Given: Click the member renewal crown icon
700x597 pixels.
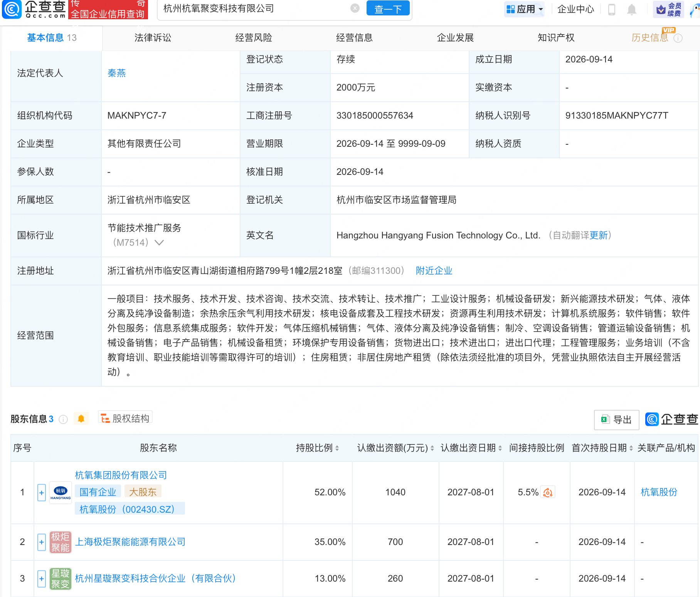Looking at the screenshot, I should [x=661, y=9].
